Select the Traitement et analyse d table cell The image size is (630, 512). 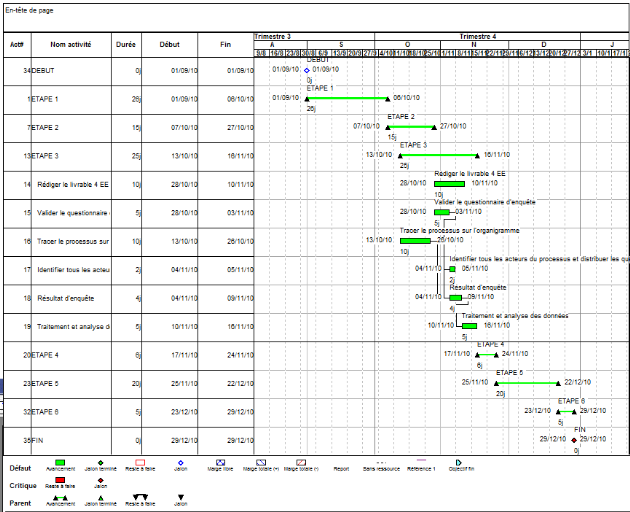click(71, 327)
